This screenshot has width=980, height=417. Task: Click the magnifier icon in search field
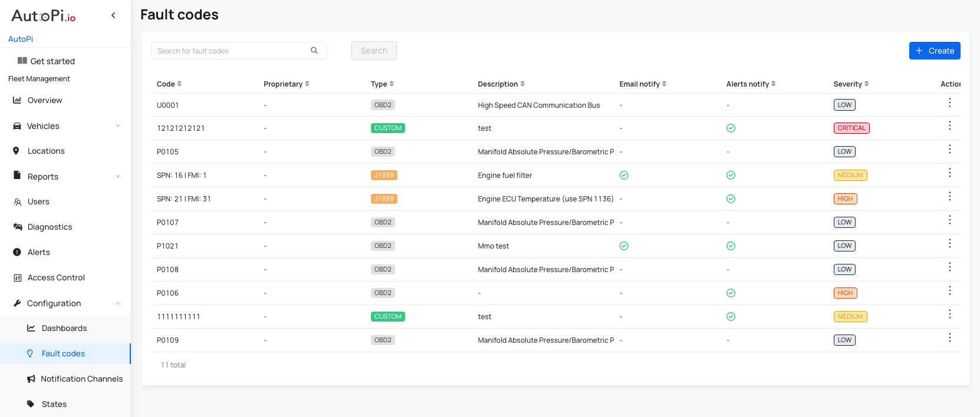click(x=314, y=51)
